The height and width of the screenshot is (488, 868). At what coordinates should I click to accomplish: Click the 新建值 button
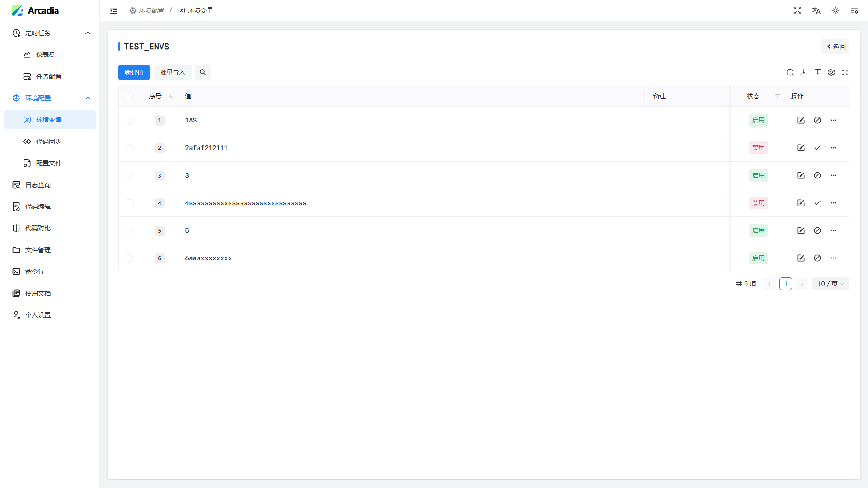[134, 72]
